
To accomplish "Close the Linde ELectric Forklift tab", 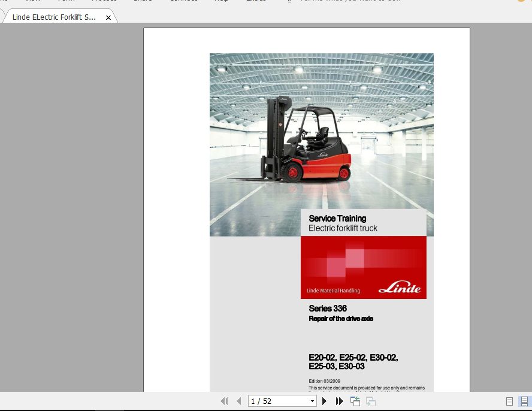I will tap(108, 17).
